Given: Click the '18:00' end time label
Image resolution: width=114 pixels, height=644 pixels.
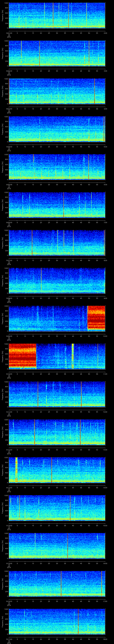Looking at the screenshot, I should point(105,639).
